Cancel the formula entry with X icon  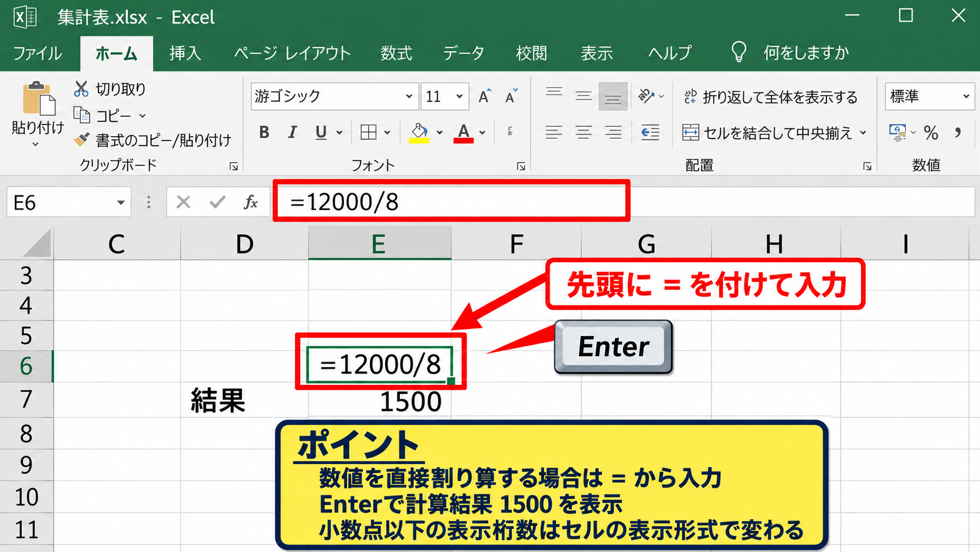click(183, 202)
